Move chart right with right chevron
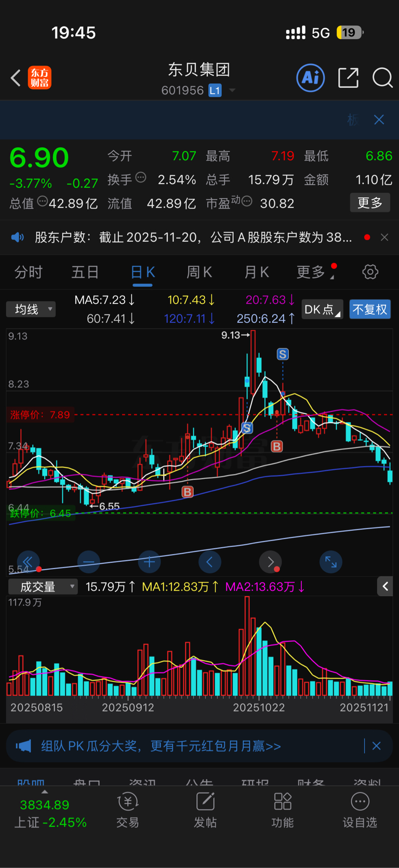Screen dimensions: 399x868 pos(270,562)
